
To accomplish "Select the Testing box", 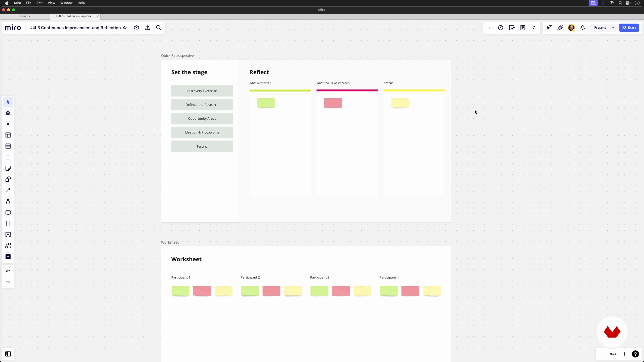I will 202,146.
